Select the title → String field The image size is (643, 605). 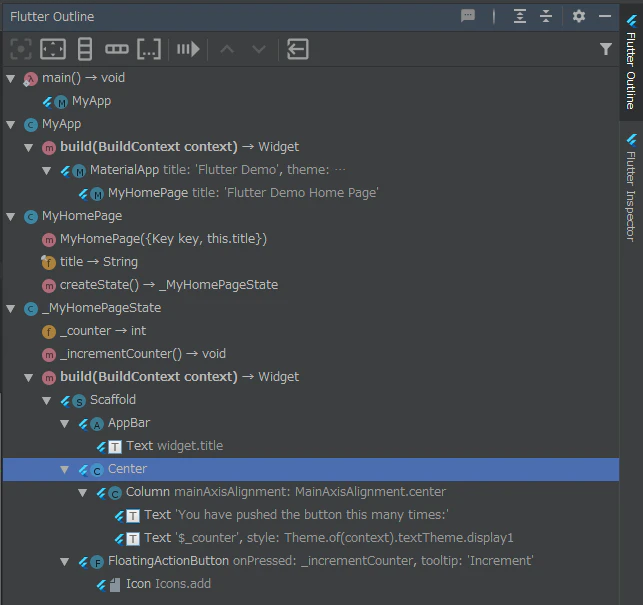click(310, 262)
